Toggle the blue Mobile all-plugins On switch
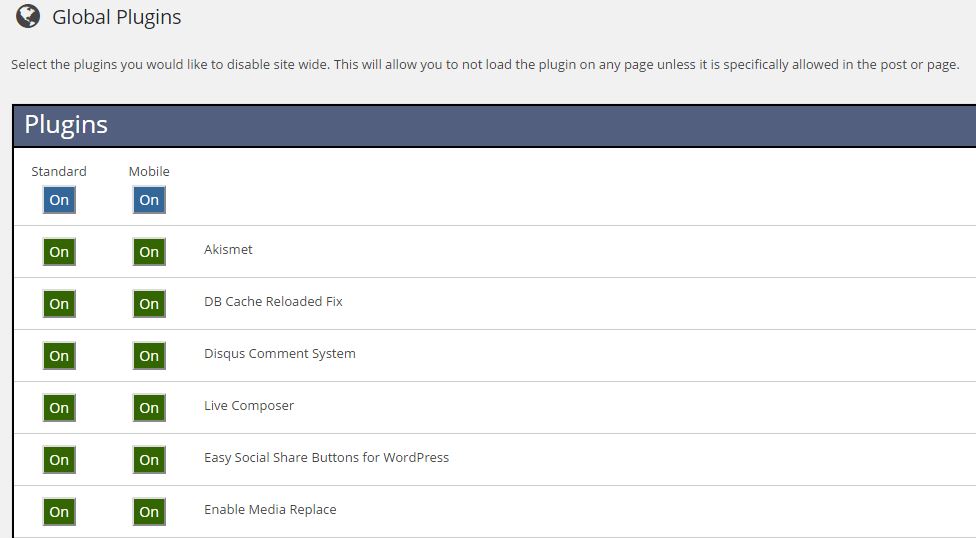The image size is (976, 538). 149,200
